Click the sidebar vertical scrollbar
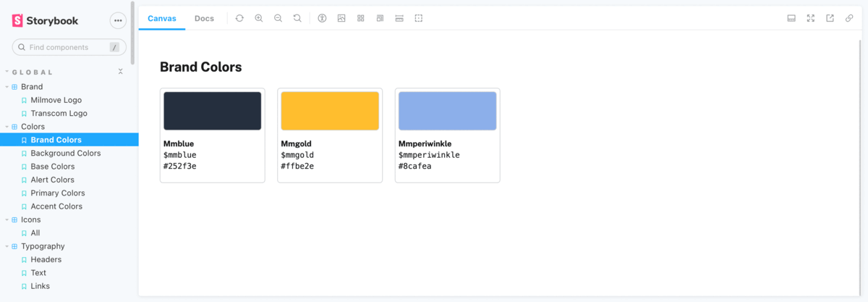Viewport: 868px width, 302px height. pyautogui.click(x=133, y=33)
